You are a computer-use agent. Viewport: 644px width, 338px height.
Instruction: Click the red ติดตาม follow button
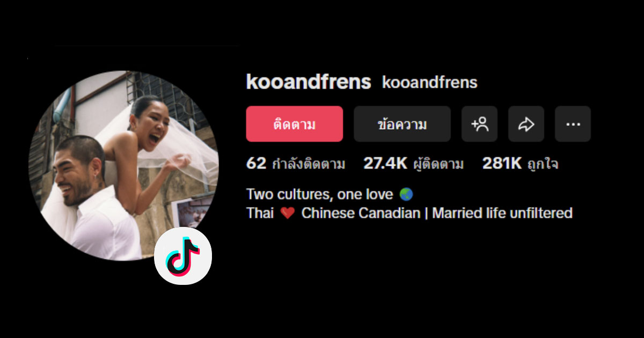tap(294, 124)
